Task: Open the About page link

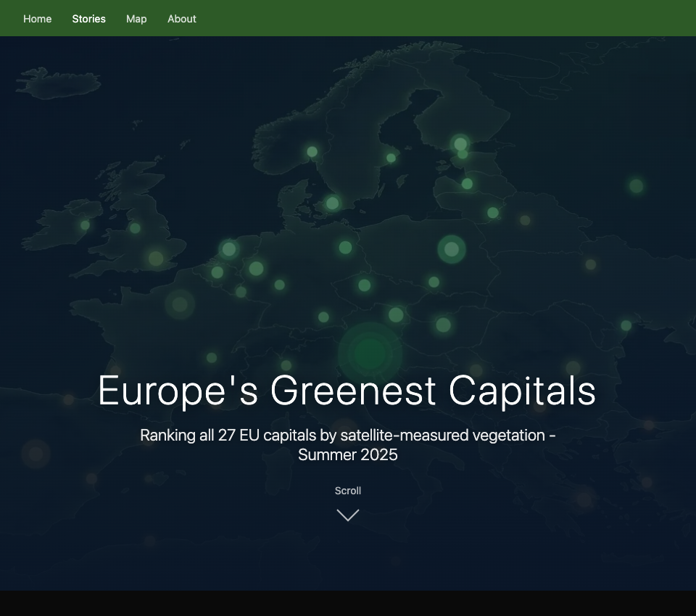Action: click(181, 19)
